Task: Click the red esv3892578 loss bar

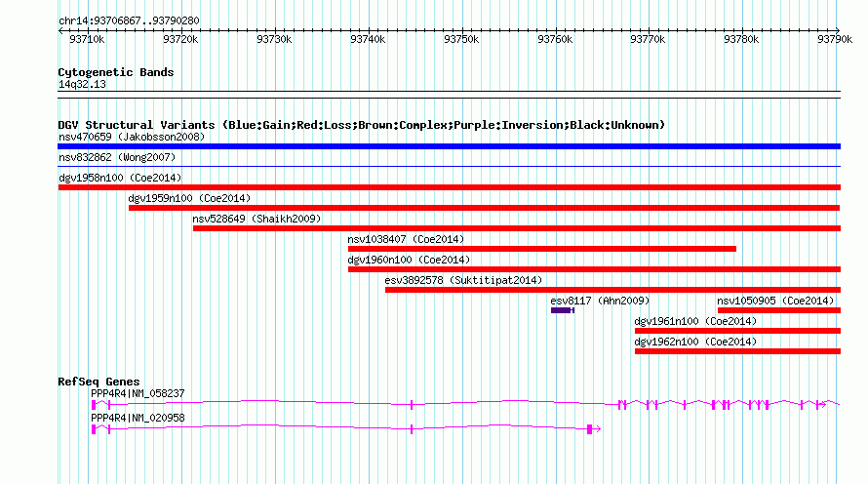Action: tap(612, 290)
